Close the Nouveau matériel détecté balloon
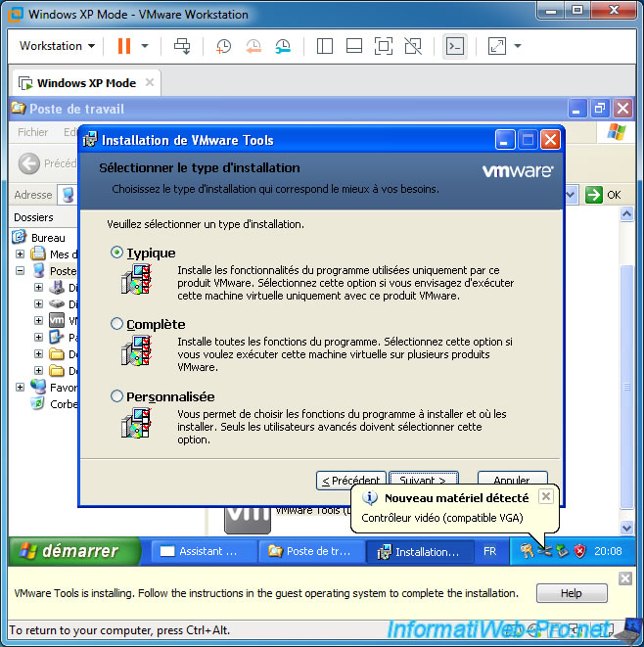Screen dimensions: 644x647 point(545,496)
